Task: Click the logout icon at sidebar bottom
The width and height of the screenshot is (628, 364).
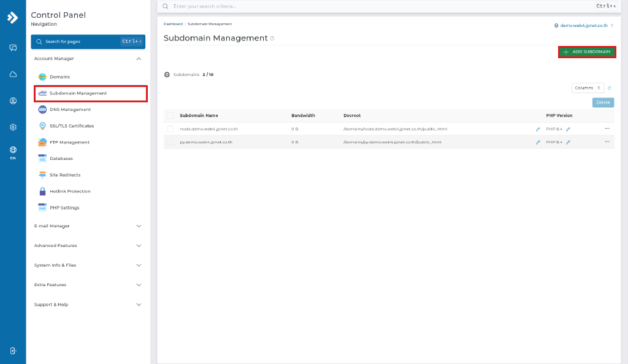Action: (13, 351)
